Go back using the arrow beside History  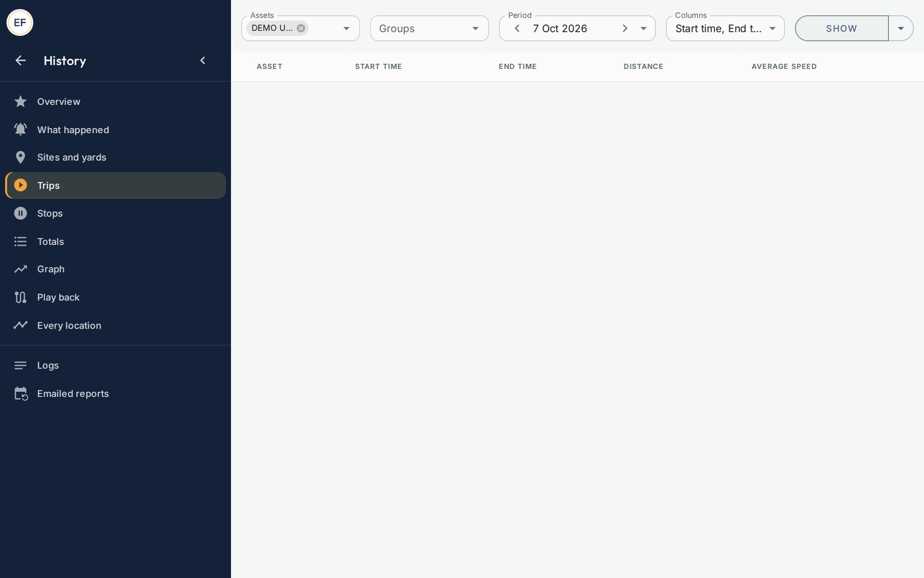tap(20, 61)
